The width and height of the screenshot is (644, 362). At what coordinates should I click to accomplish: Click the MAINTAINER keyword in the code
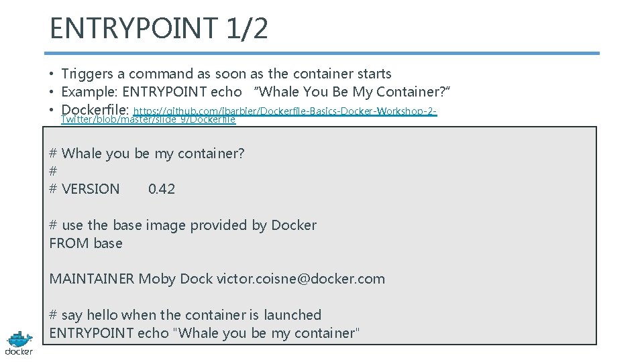point(92,279)
